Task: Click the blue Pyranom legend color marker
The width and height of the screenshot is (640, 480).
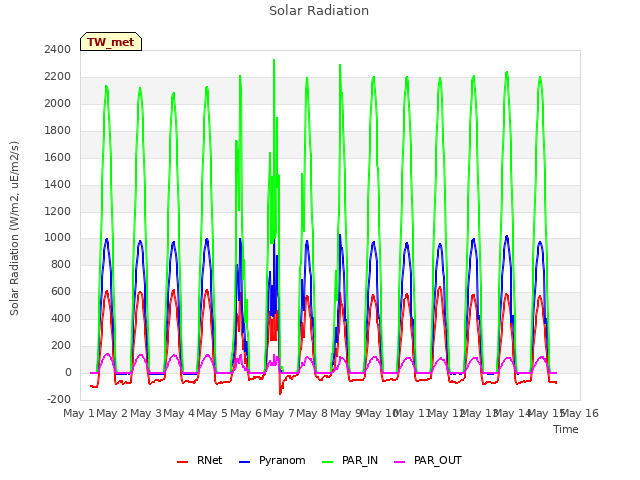Action: [x=244, y=462]
